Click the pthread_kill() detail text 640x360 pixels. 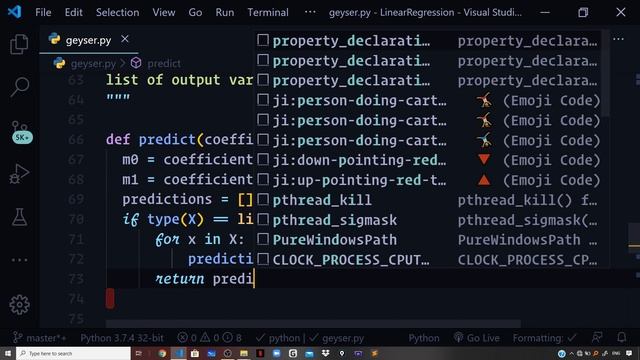tap(527, 200)
